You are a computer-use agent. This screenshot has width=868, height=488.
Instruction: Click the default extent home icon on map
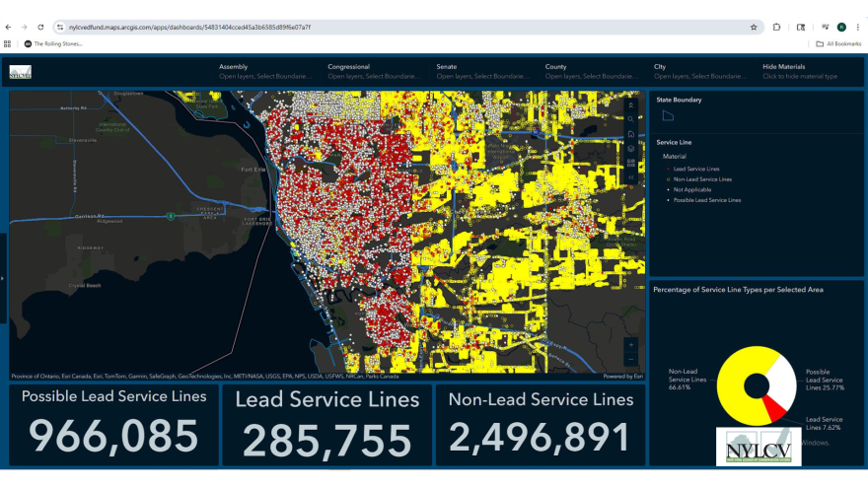pyautogui.click(x=631, y=134)
